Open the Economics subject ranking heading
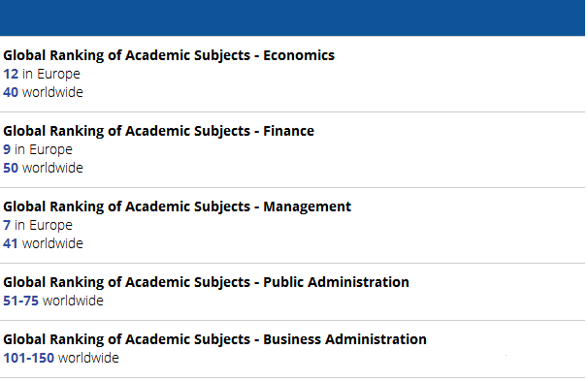Screen dimensions: 588x381 (x=169, y=55)
